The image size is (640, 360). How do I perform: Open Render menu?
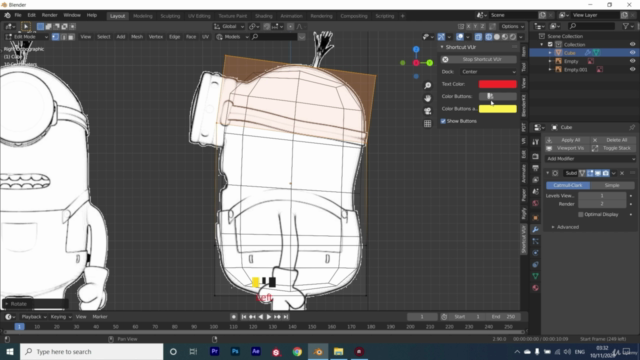[49, 16]
